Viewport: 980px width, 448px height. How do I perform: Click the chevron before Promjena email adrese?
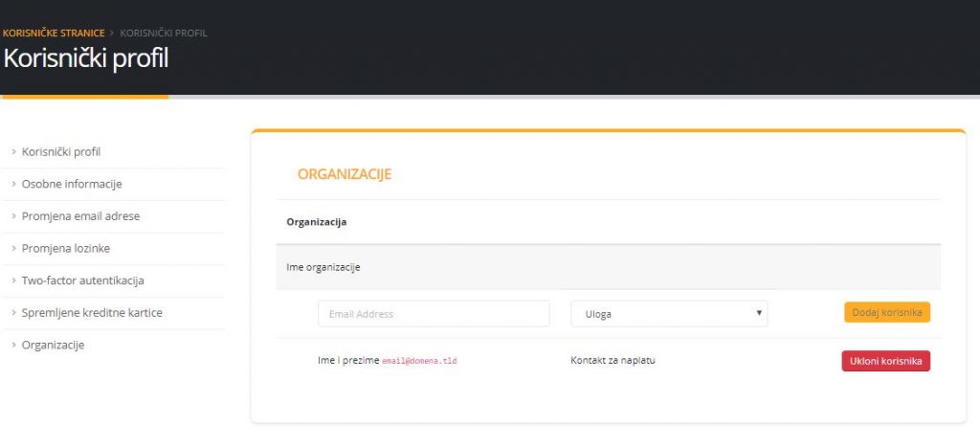[x=13, y=216]
